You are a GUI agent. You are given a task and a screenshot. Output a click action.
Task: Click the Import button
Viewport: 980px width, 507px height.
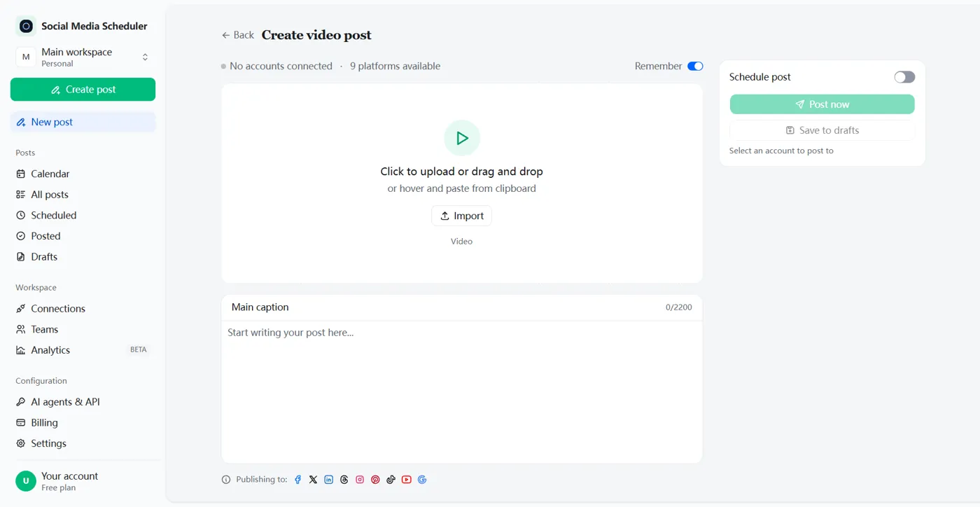coord(462,216)
